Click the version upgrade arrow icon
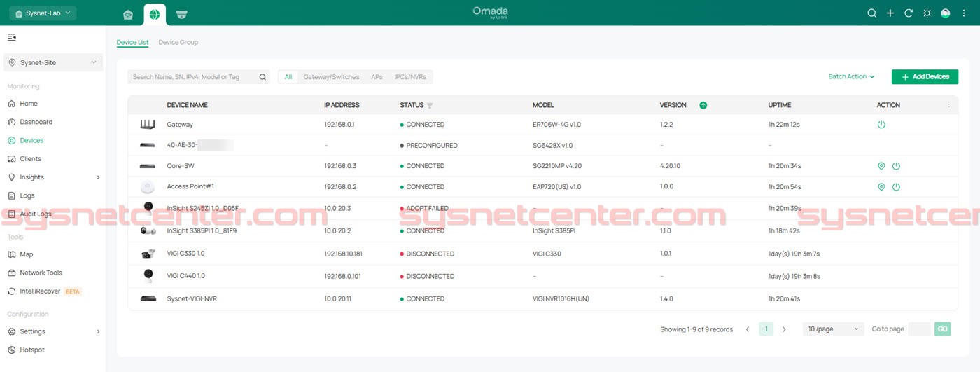Viewport: 980px width, 372px height. pyautogui.click(x=703, y=105)
